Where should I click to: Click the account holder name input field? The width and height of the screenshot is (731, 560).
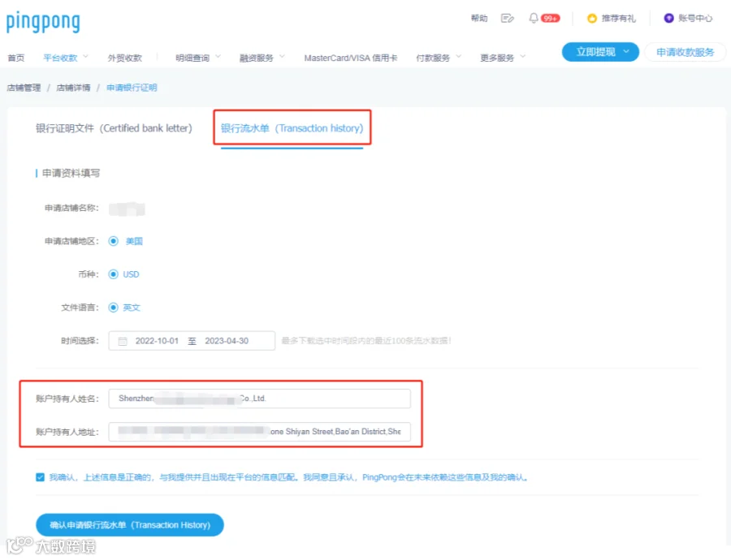(260, 398)
